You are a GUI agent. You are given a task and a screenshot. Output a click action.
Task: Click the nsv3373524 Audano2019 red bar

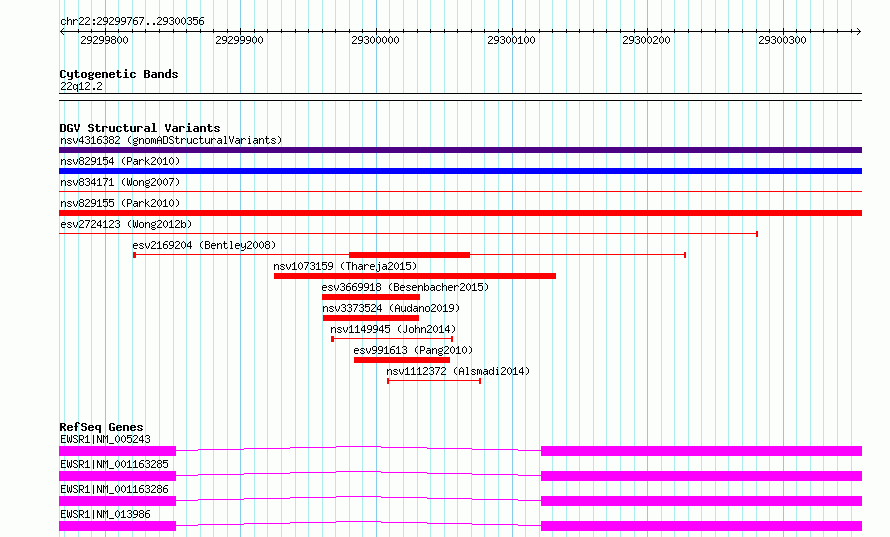click(371, 318)
